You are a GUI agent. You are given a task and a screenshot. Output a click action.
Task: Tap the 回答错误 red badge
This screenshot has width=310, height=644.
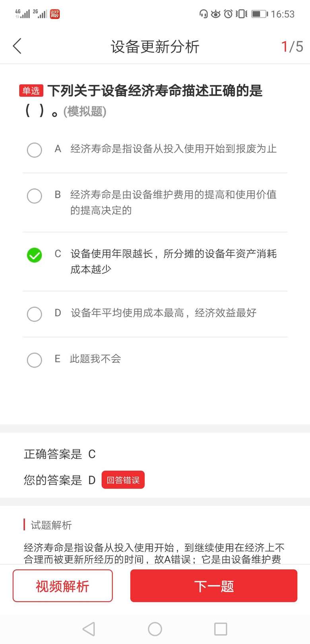123,480
